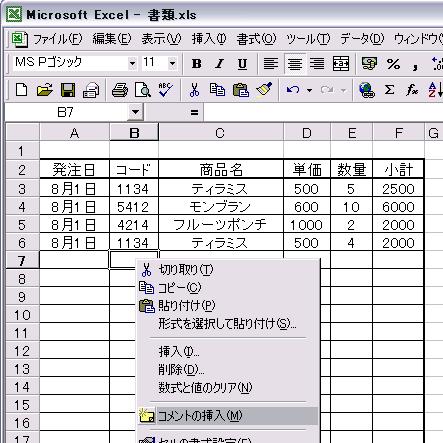Open the 書式 menu in the menu bar
Image resolution: width=443 pixels, height=443 pixels.
click(256, 39)
